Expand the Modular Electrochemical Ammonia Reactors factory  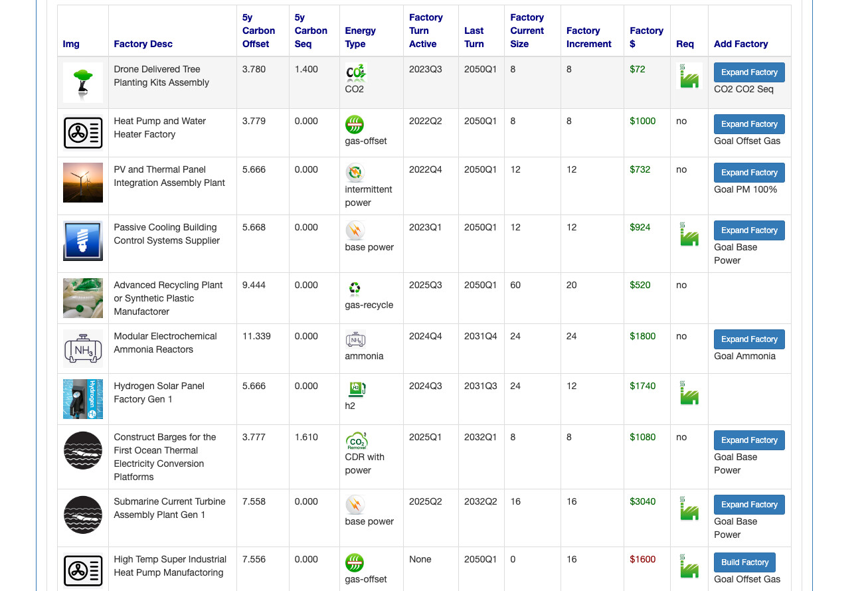(x=749, y=339)
